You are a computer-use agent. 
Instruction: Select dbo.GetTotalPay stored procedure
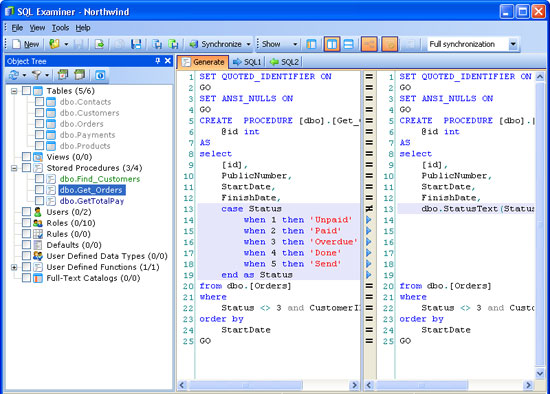click(x=92, y=201)
